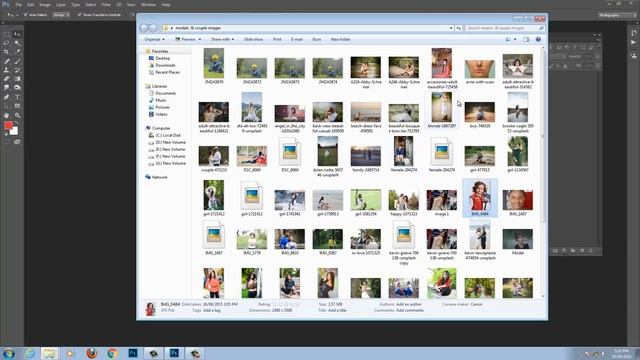This screenshot has width=640, height=360.
Task: Open the Photoshop workspace switcher dropdown
Action: point(617,15)
